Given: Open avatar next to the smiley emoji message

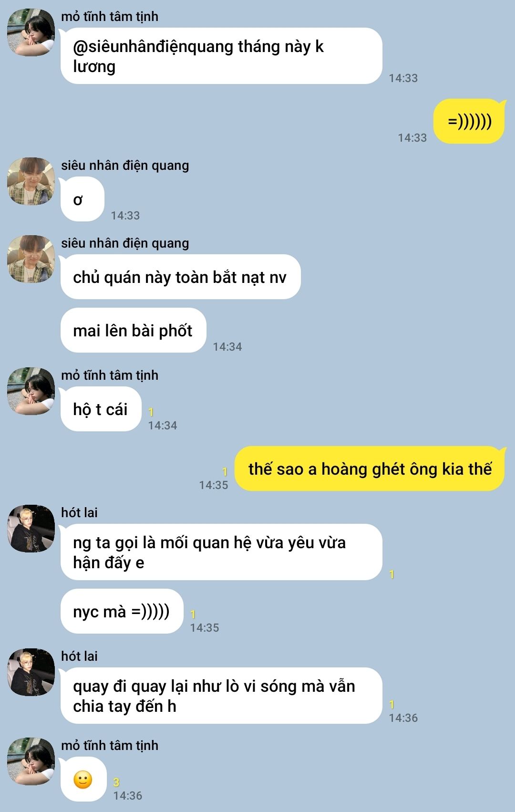Looking at the screenshot, I should [31, 761].
